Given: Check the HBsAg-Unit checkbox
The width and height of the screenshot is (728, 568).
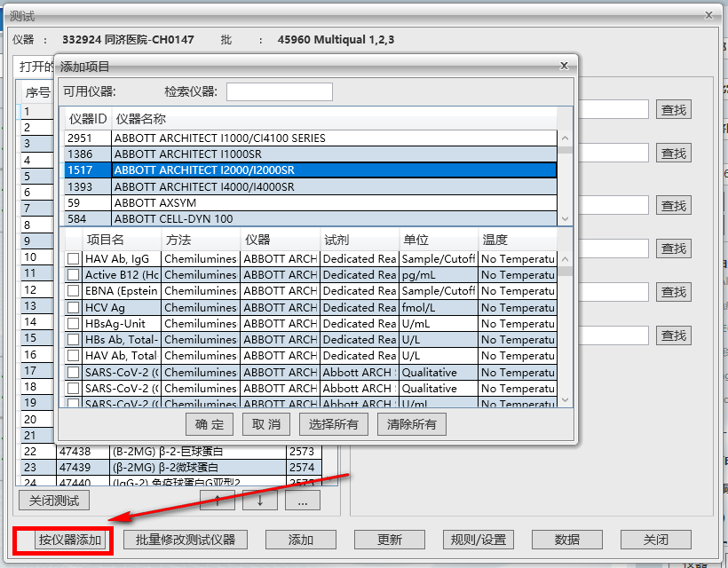Looking at the screenshot, I should tap(73, 323).
